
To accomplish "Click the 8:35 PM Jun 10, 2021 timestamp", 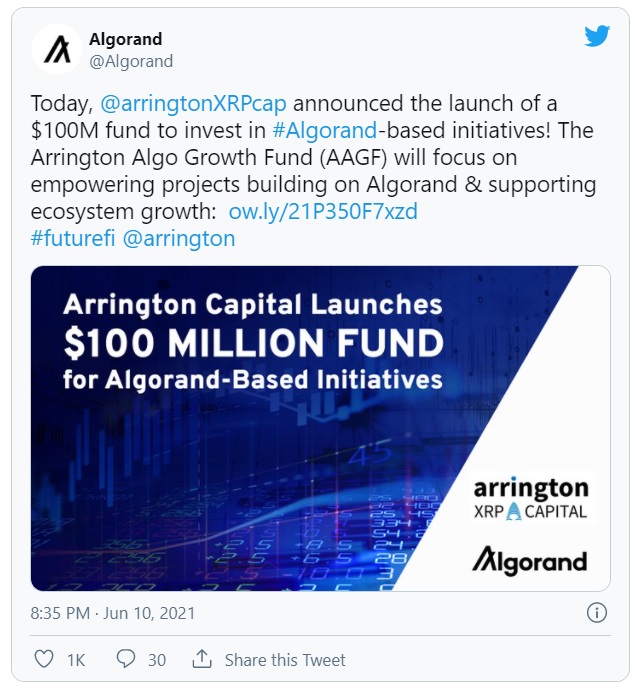I will (x=113, y=613).
